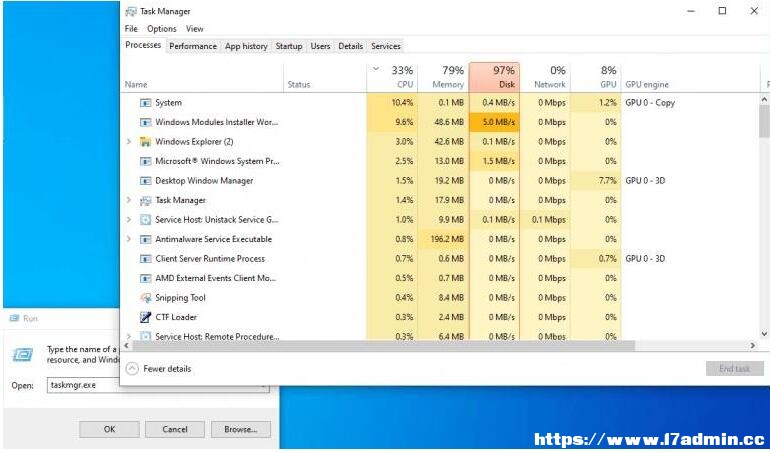Click the Microsoft Windows System Protection icon
Viewport: 770px width, 453px height.
pos(145,161)
